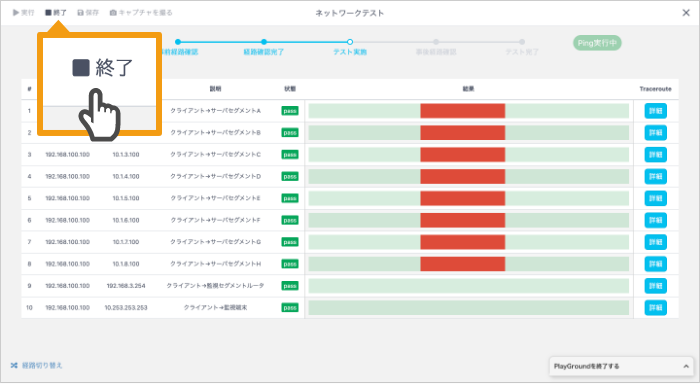Image resolution: width=700 pixels, height=384 pixels.
Task: Click description クライアント→監視端末
Action: (x=215, y=308)
